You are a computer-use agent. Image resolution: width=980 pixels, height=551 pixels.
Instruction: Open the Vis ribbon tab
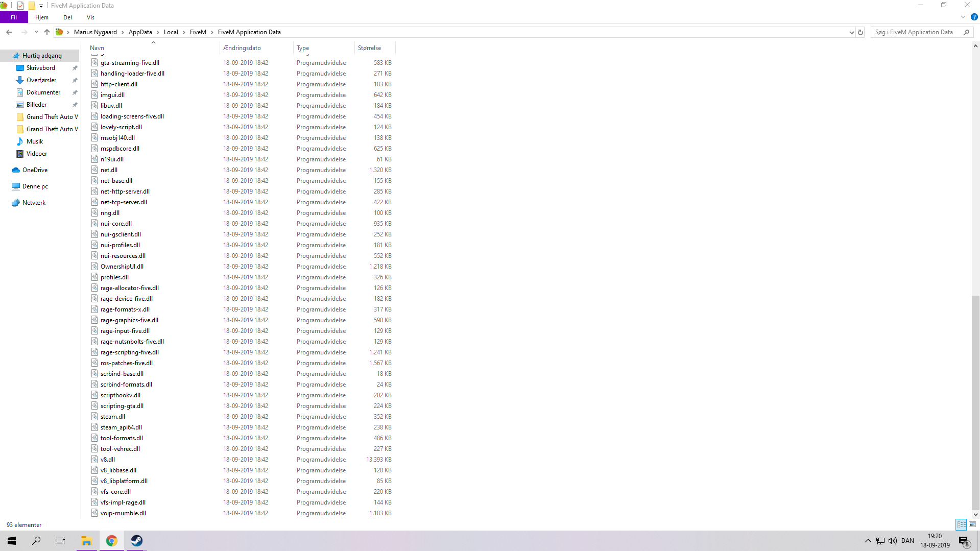[x=90, y=17]
